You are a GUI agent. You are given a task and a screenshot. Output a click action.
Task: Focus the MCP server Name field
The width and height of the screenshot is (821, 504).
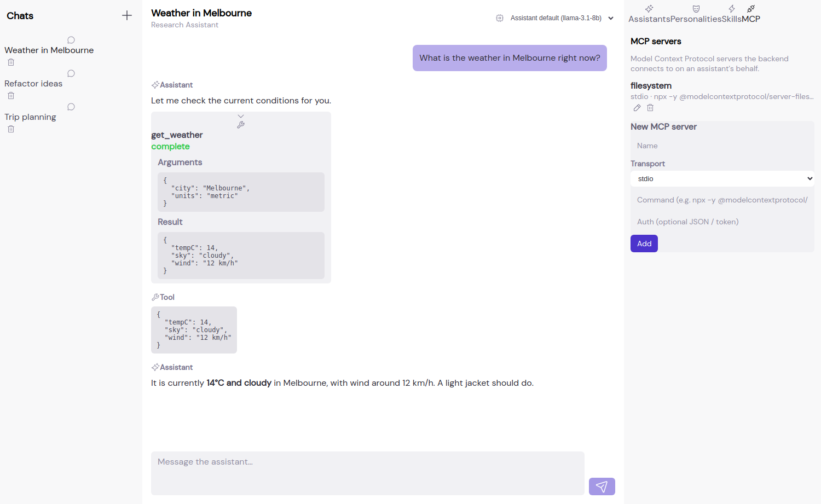(x=722, y=146)
